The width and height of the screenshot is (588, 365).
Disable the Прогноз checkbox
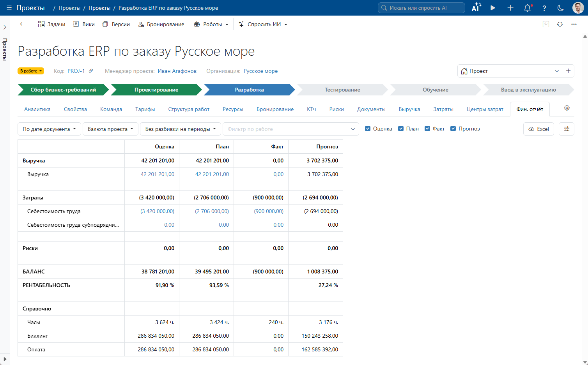pos(453,129)
